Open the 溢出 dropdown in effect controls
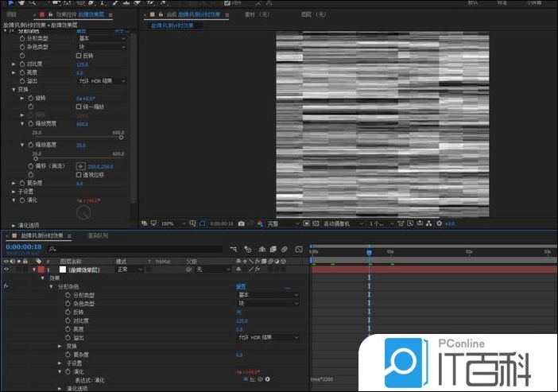Image resolution: width=558 pixels, height=392 pixels. tap(101, 81)
